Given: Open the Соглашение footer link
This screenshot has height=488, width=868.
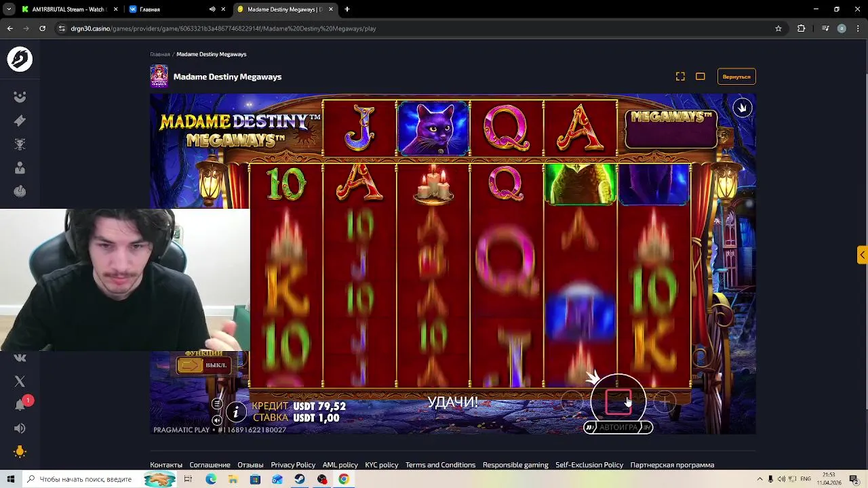Looking at the screenshot, I should (x=210, y=465).
